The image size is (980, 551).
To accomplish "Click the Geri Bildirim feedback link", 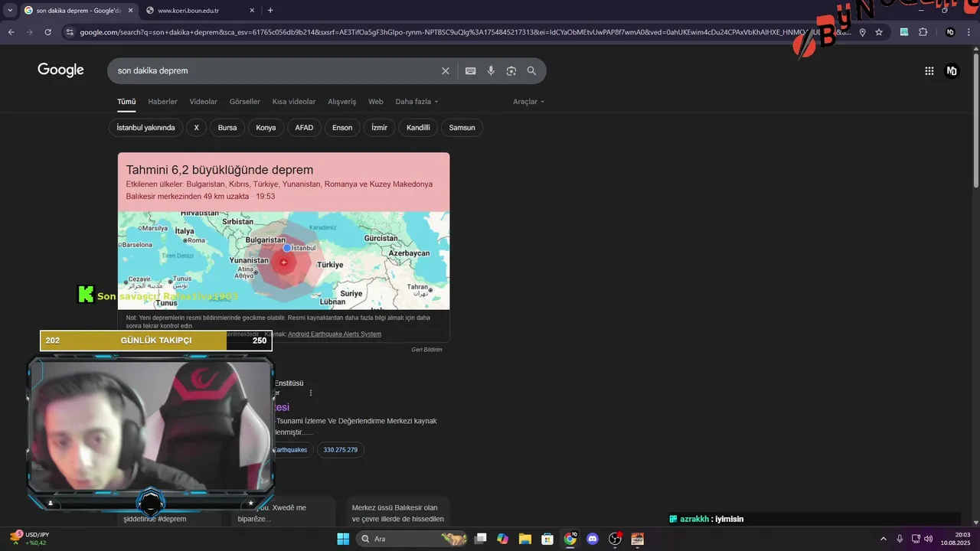I will coord(426,350).
